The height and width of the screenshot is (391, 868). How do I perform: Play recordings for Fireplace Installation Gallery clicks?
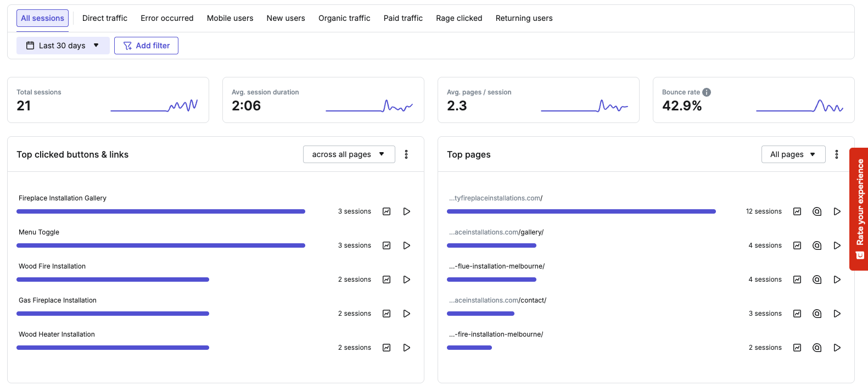tap(406, 211)
